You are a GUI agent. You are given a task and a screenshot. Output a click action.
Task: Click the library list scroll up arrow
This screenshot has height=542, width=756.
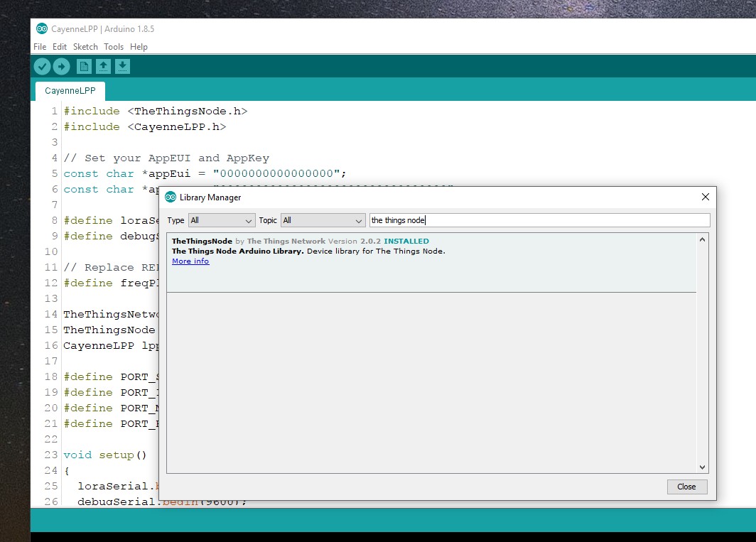click(x=703, y=239)
